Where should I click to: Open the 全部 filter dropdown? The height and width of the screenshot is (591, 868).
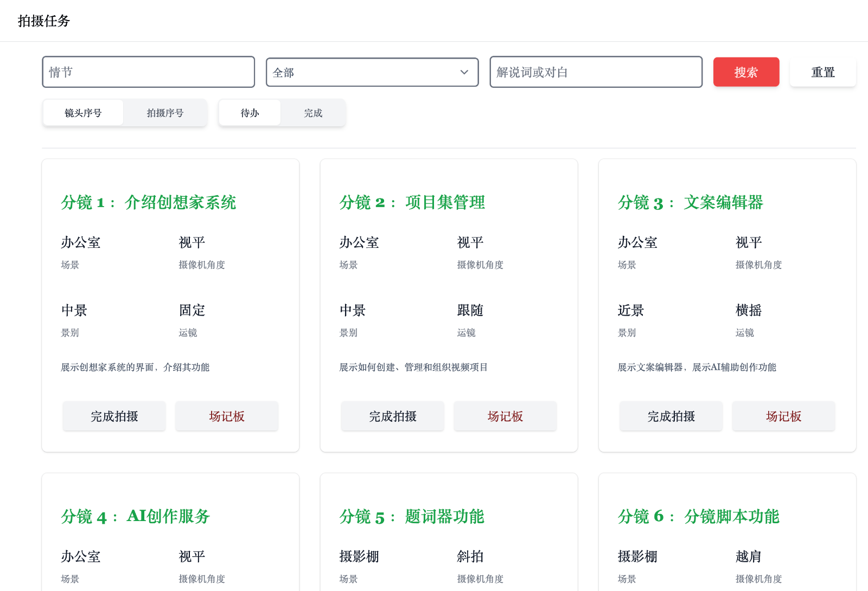(x=372, y=72)
